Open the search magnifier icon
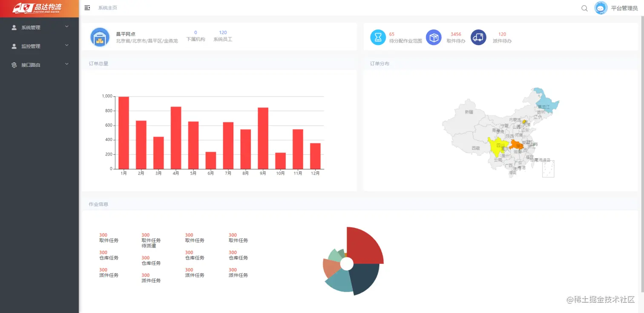This screenshot has height=313, width=644. point(584,8)
